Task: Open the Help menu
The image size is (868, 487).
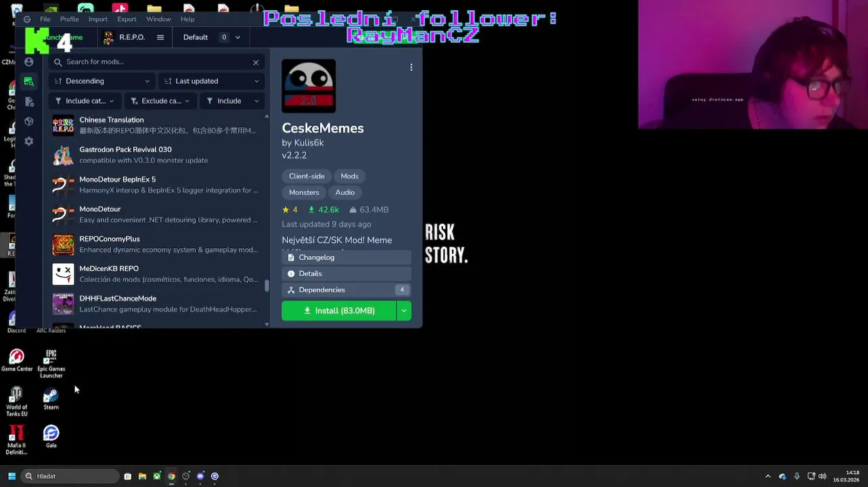Action: tap(187, 19)
